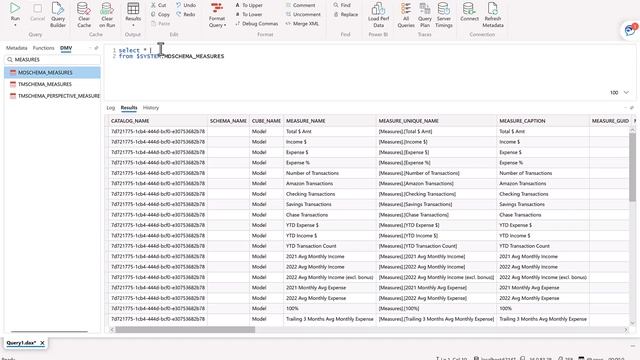Sort by MEASURE_NAME column header

coord(329,121)
